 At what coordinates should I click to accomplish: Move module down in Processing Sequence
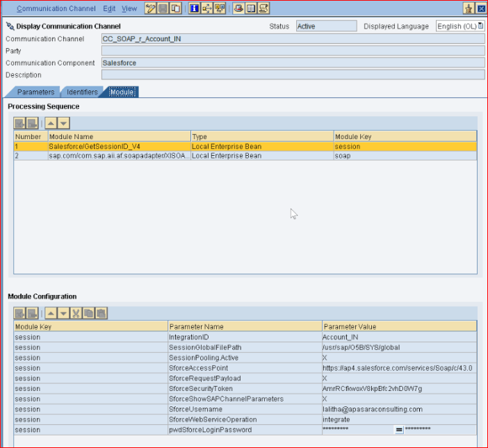[63, 123]
